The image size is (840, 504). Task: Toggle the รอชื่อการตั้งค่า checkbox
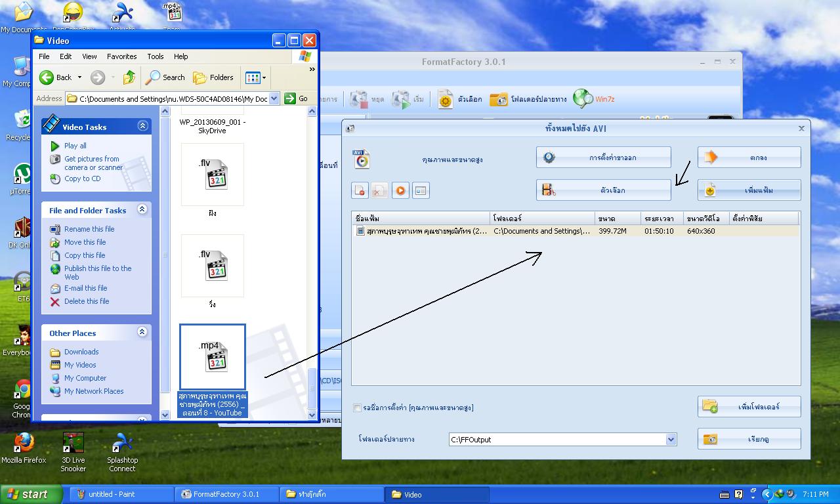click(x=357, y=408)
